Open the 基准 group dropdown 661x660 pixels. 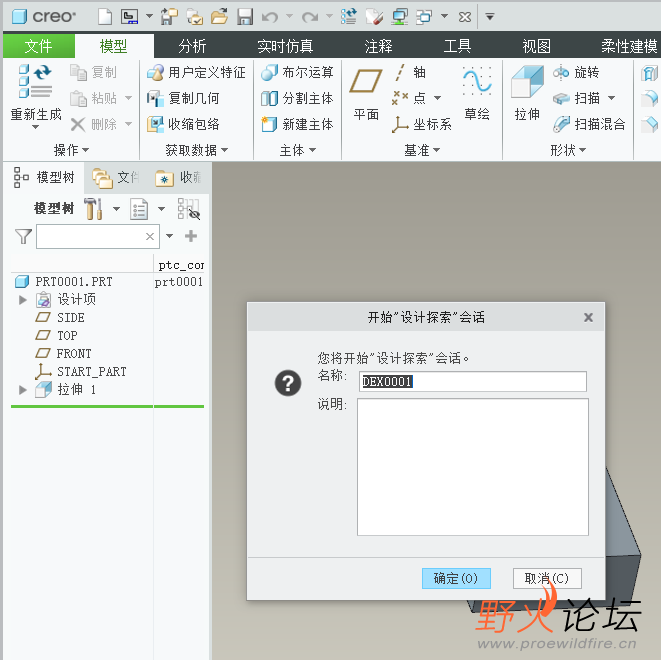pos(422,150)
